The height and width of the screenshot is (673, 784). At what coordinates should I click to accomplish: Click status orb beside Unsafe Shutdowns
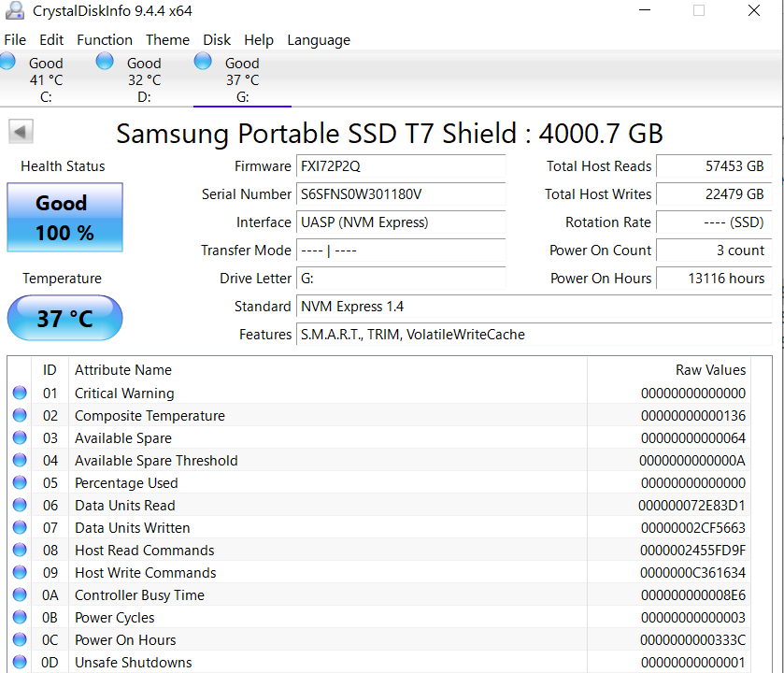(20, 663)
